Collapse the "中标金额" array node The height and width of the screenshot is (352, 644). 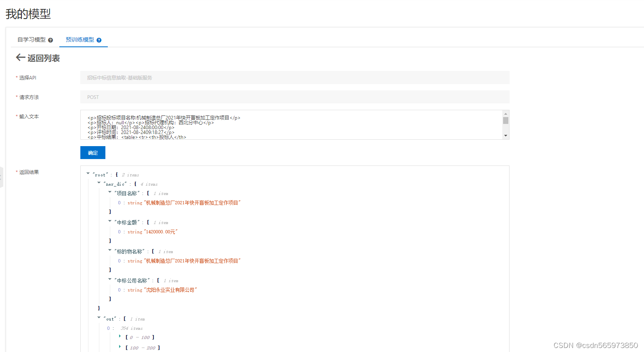110,221
